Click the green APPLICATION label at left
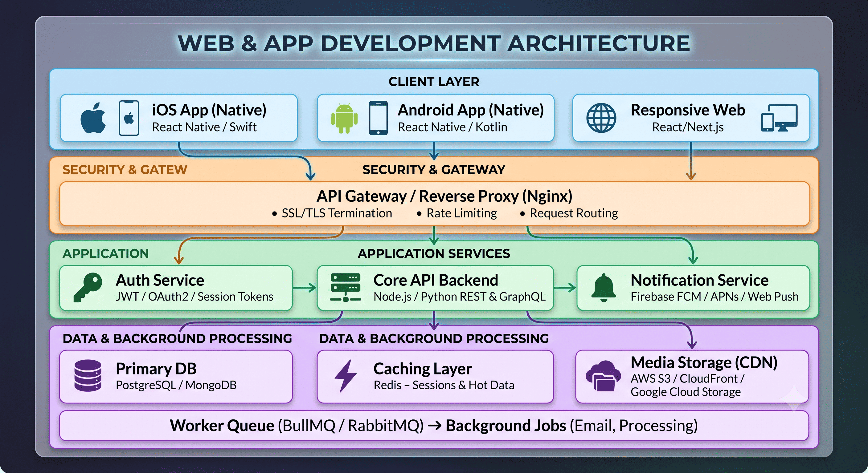 [x=105, y=253]
